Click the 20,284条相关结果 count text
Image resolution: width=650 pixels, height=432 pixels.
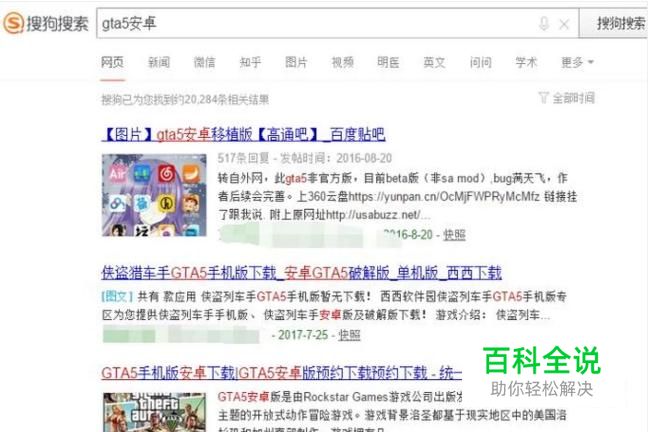[x=185, y=100]
